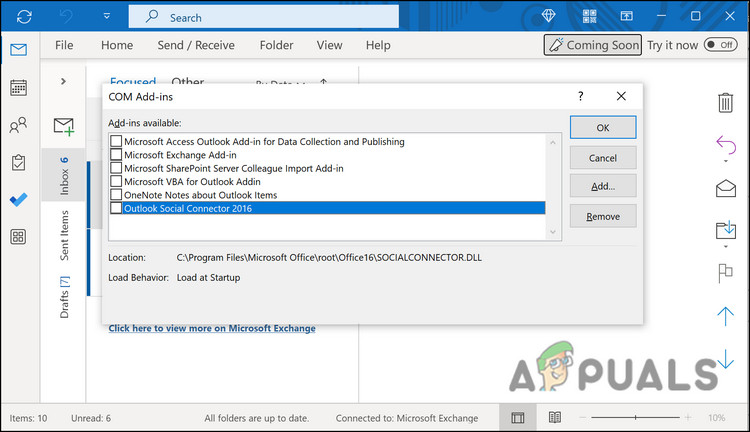The image size is (750, 432).
Task: Click the add-ins list scroll up arrow
Action: pyautogui.click(x=553, y=142)
